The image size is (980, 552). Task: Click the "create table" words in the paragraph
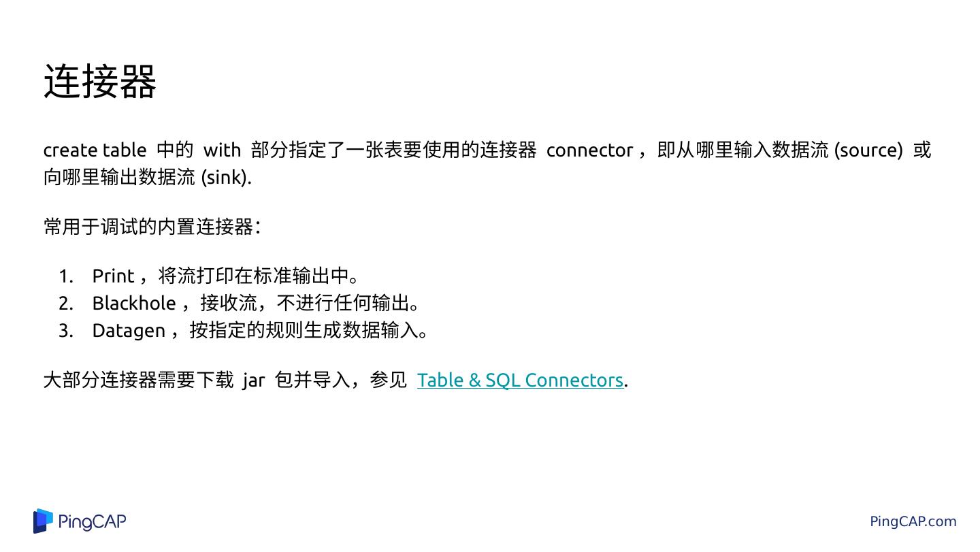point(95,150)
